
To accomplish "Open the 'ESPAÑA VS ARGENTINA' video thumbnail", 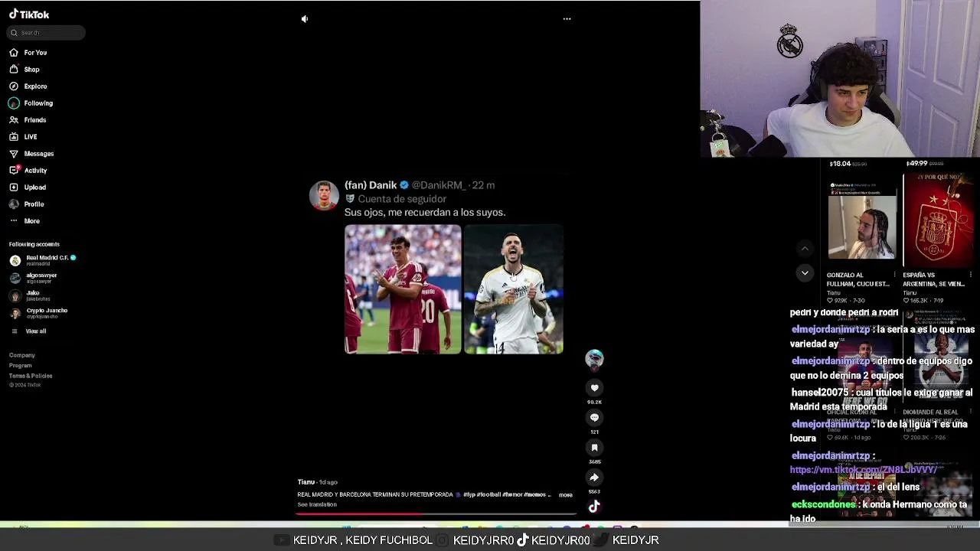I will pos(938,221).
